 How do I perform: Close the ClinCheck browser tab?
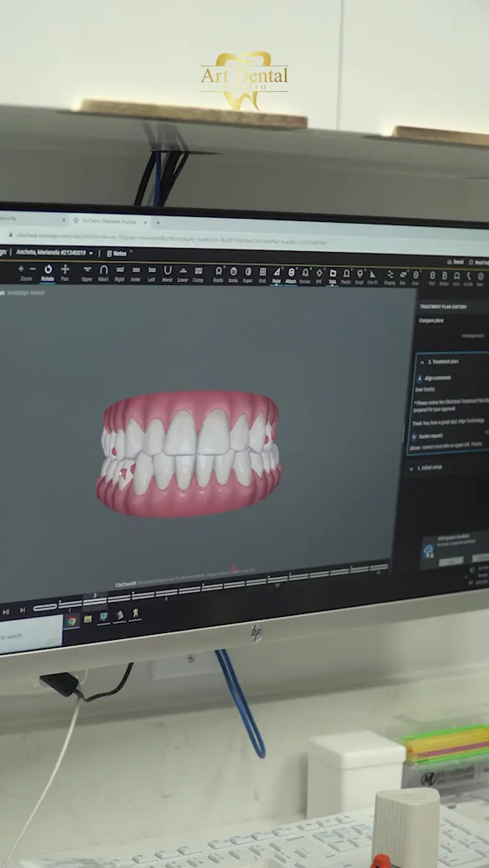tap(146, 221)
